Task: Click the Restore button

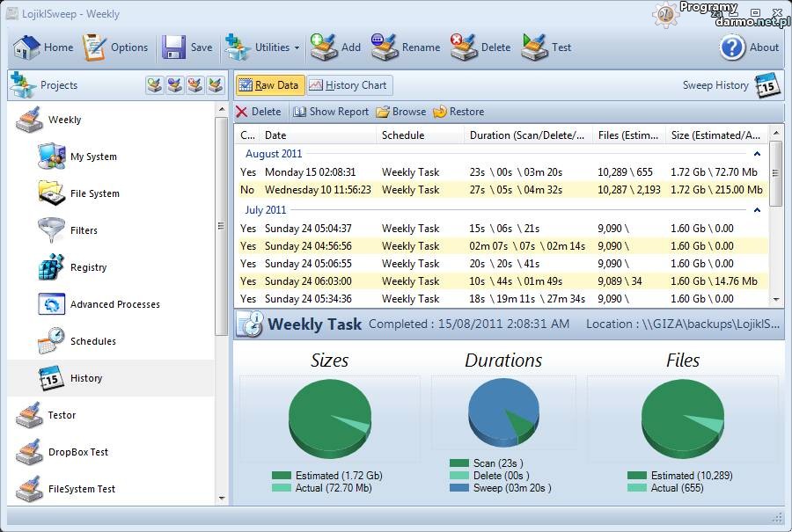Action: [x=458, y=112]
